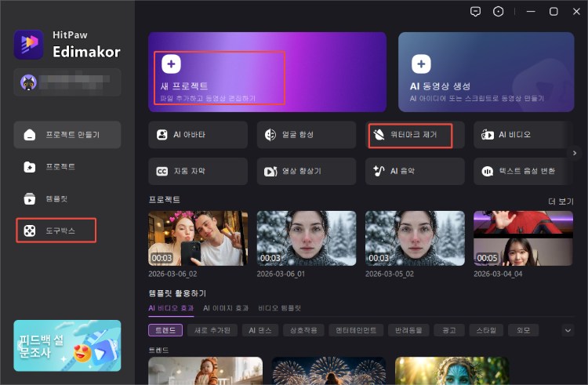
Task: Open 템플릿 in the sidebar
Action: (67, 198)
